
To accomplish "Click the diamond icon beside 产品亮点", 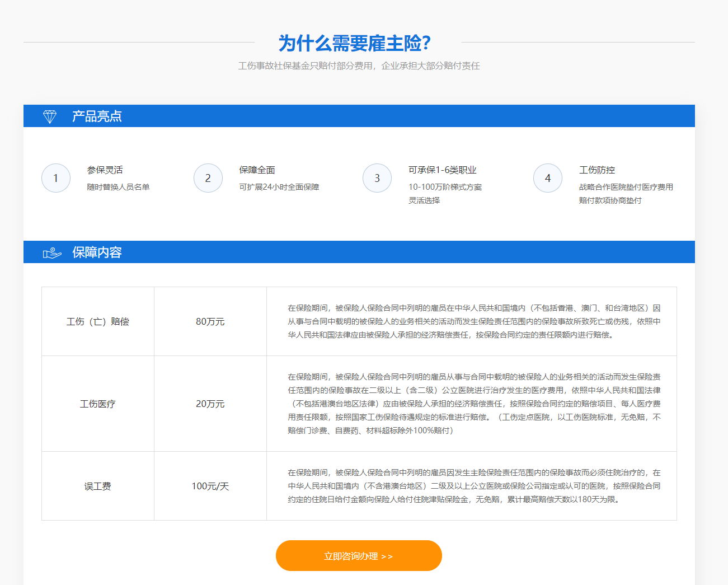I will pos(50,116).
